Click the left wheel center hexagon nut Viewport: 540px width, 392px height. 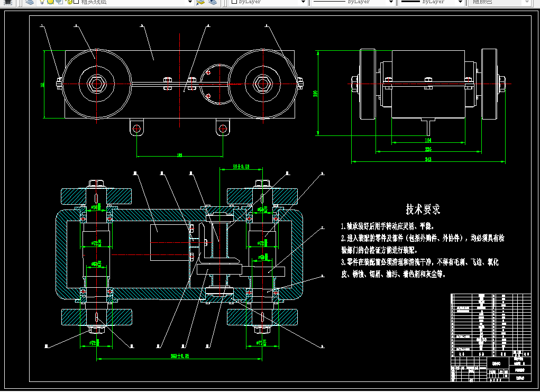(x=96, y=84)
